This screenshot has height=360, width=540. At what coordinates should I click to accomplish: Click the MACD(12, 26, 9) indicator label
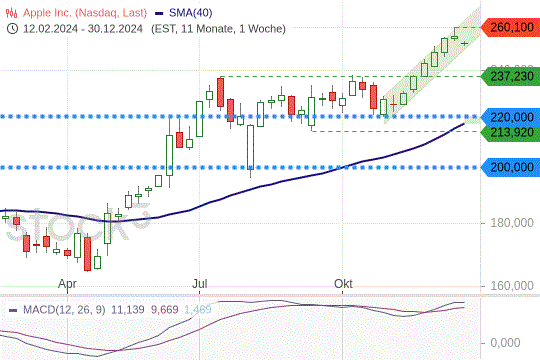(x=64, y=310)
